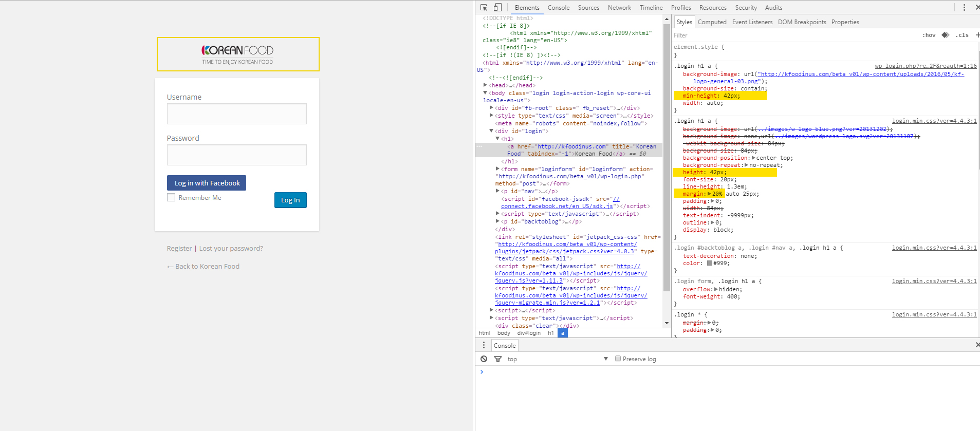Add new style rule plus icon
980x431 pixels.
977,35
